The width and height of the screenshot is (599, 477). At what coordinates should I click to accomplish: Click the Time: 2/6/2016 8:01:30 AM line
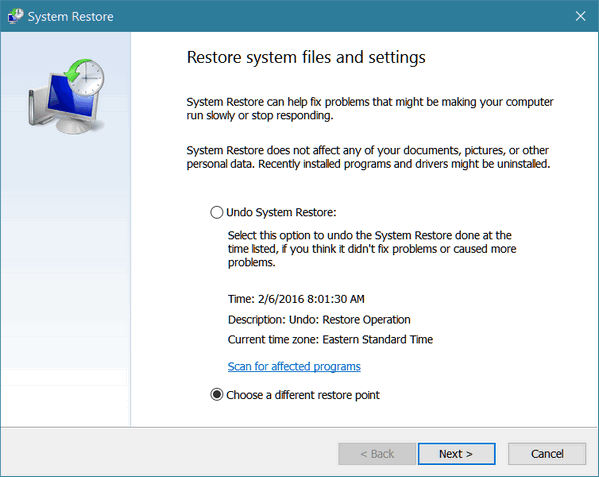coord(296,299)
